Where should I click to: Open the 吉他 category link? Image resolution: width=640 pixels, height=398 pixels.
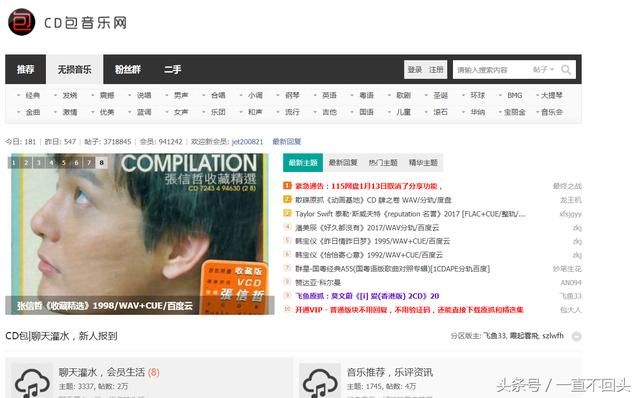[x=329, y=112]
